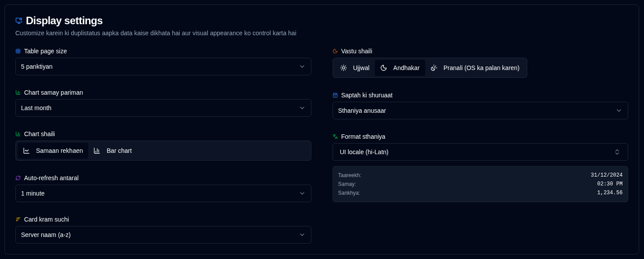Click the calendar icon beside Saptah ki shuruaat

click(x=335, y=95)
